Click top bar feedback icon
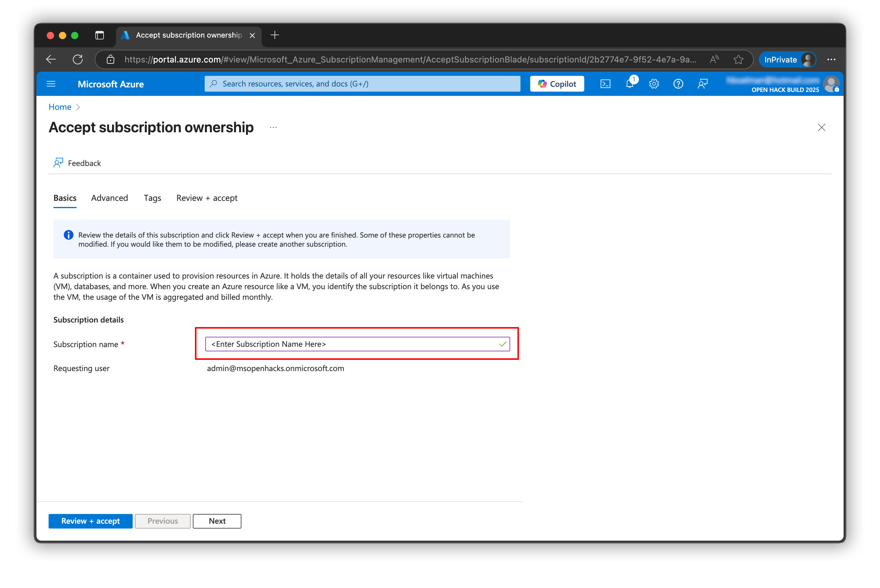The height and width of the screenshot is (588, 880). [702, 84]
